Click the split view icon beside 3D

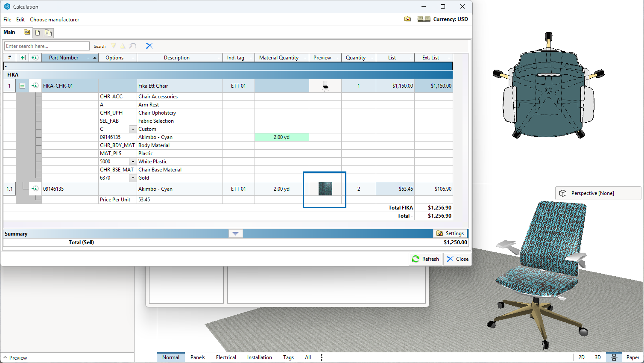point(614,357)
